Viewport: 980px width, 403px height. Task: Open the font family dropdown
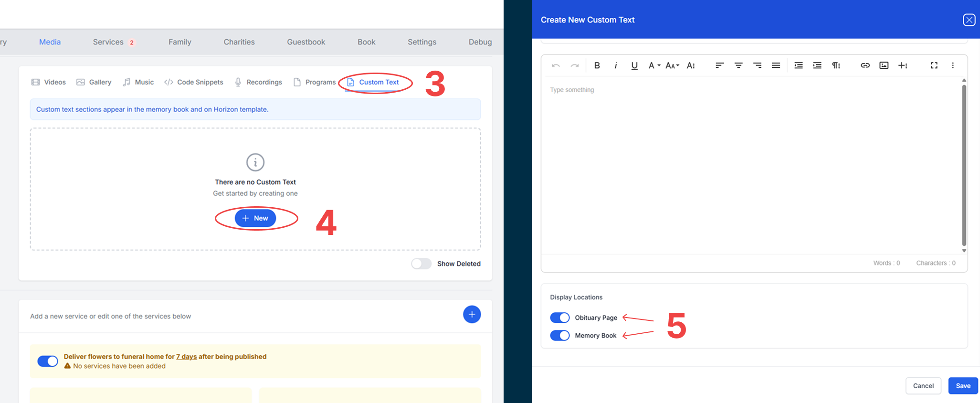click(654, 65)
